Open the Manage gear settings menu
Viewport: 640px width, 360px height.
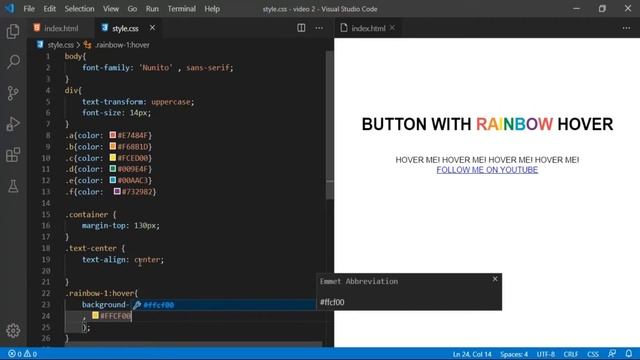(x=13, y=330)
